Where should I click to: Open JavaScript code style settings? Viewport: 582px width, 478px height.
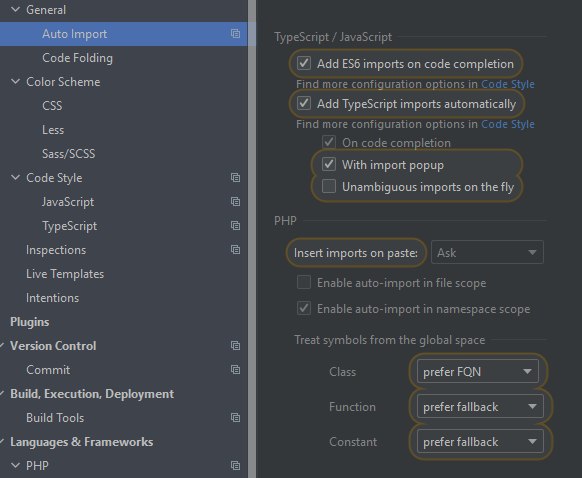pos(68,202)
